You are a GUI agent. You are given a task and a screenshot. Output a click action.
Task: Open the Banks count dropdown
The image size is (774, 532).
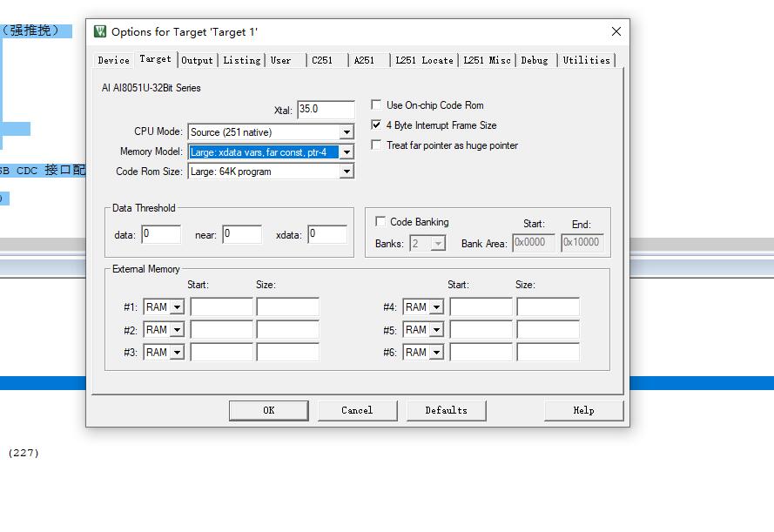point(438,243)
